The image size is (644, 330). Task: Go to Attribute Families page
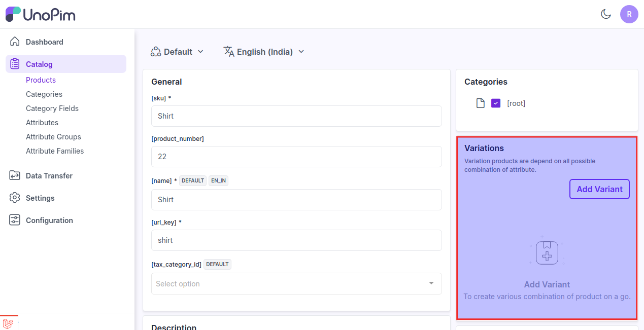coord(55,151)
